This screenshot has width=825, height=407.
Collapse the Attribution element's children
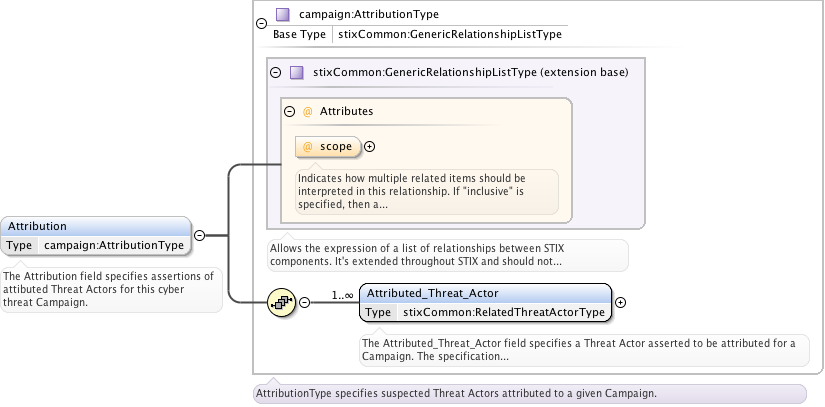[199, 235]
